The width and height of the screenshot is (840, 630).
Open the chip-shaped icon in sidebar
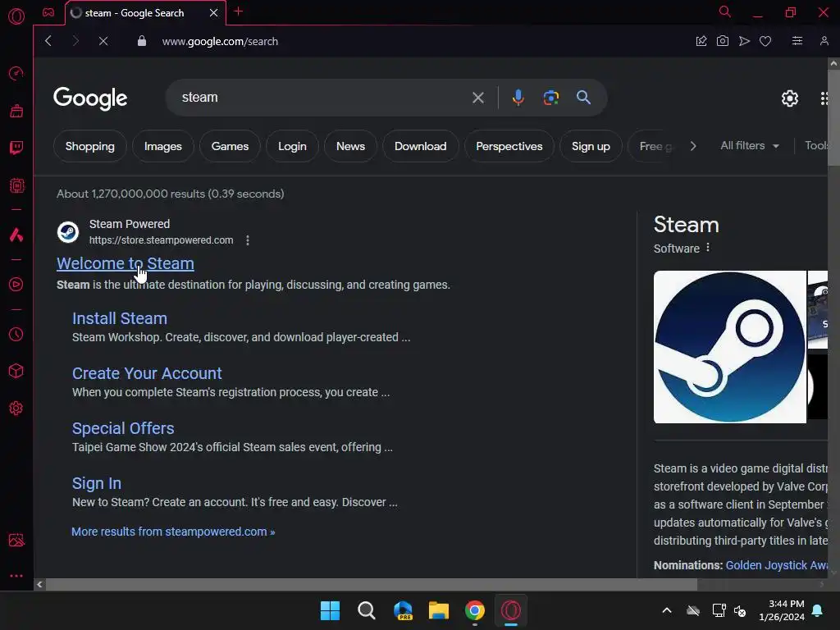[x=16, y=185]
